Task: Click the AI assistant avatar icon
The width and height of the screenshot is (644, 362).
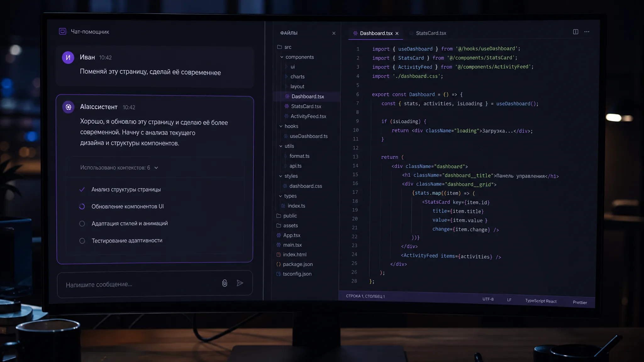Action: pyautogui.click(x=68, y=107)
